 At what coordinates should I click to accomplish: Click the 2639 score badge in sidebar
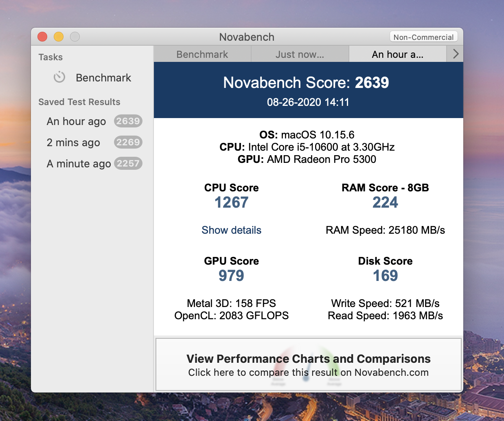(x=128, y=121)
